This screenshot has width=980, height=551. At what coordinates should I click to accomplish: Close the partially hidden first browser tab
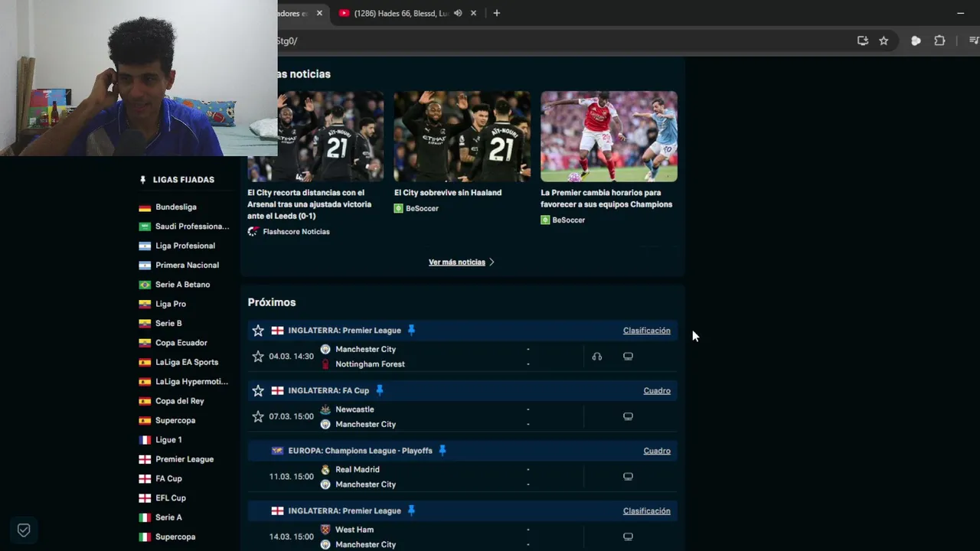pyautogui.click(x=319, y=13)
